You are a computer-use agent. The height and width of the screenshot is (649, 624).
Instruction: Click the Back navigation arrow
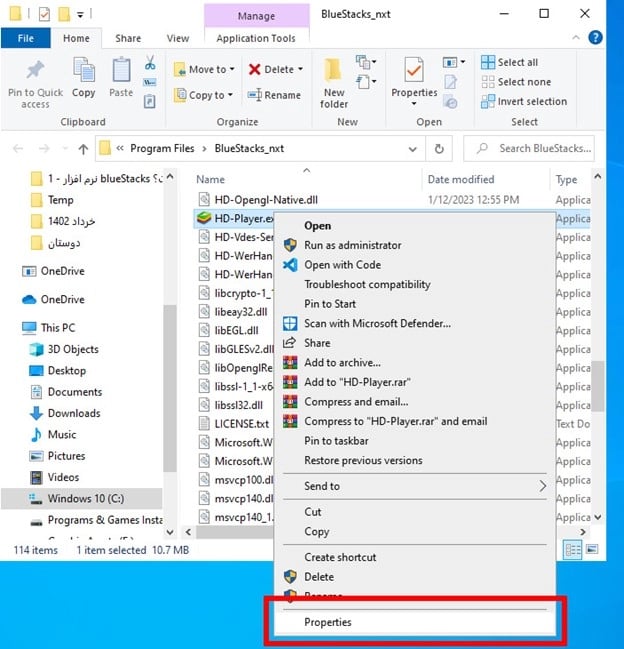tap(18, 149)
